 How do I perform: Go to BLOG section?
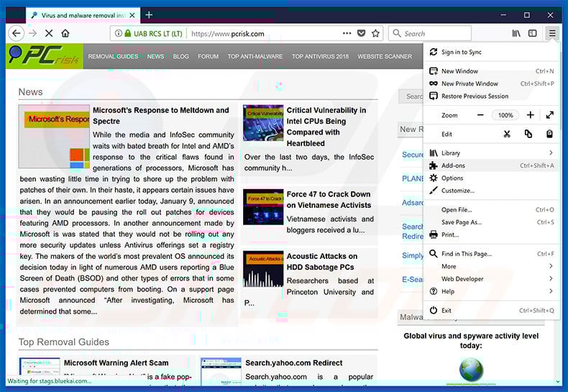[x=180, y=57]
